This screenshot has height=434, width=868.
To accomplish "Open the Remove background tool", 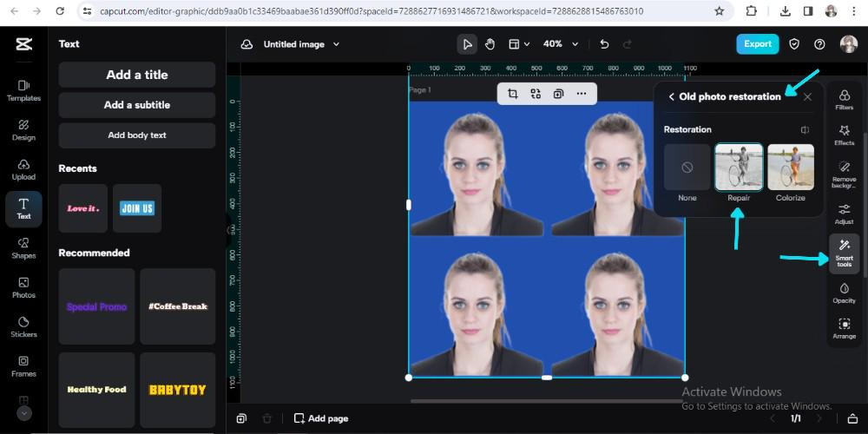I will pos(845,174).
